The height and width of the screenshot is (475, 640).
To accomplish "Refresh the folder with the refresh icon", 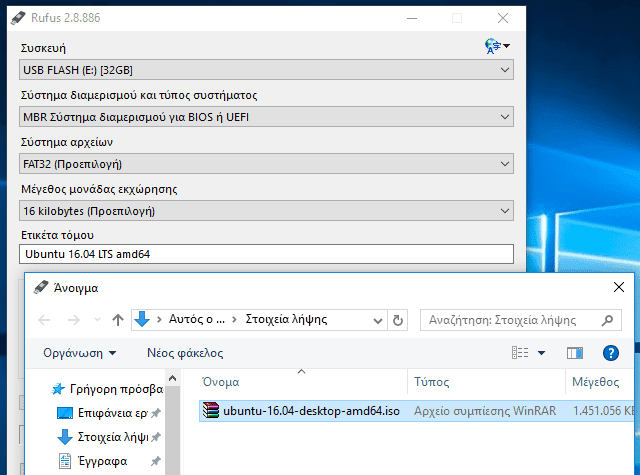I will tap(398, 320).
